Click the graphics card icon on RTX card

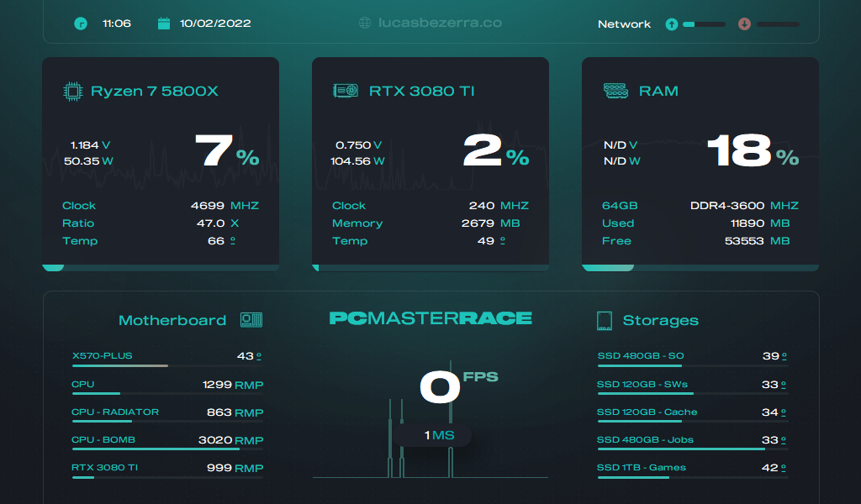coord(346,91)
